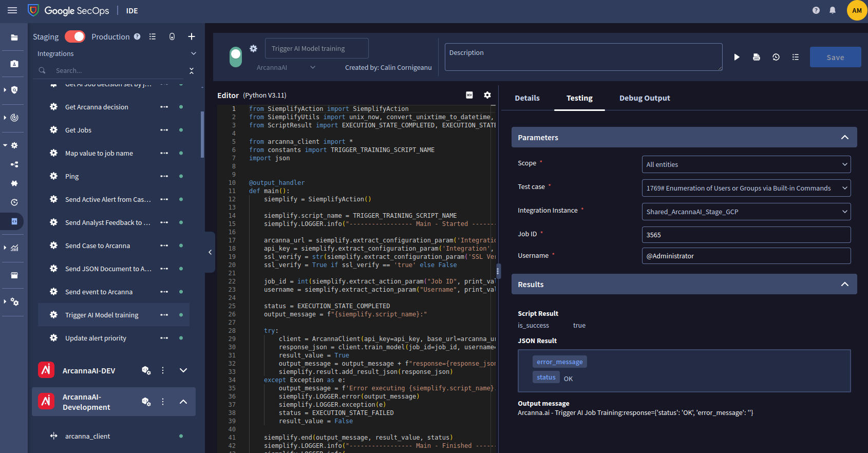
Task: Focus the Job ID input field
Action: [x=746, y=235]
